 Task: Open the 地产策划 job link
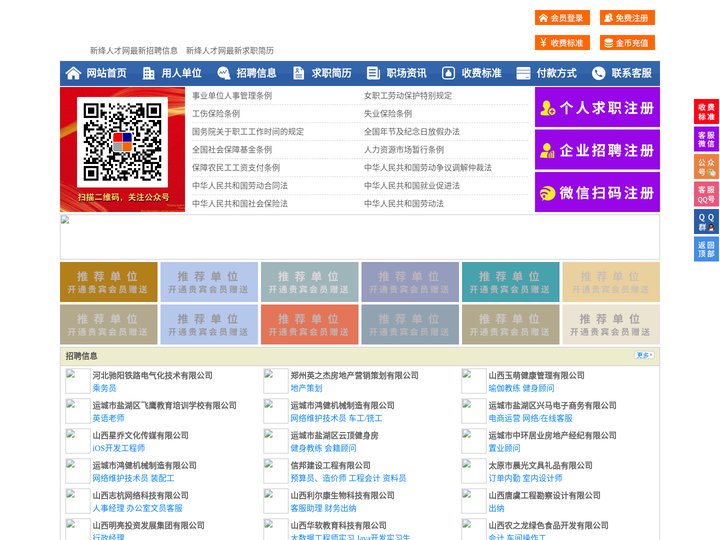click(x=306, y=388)
